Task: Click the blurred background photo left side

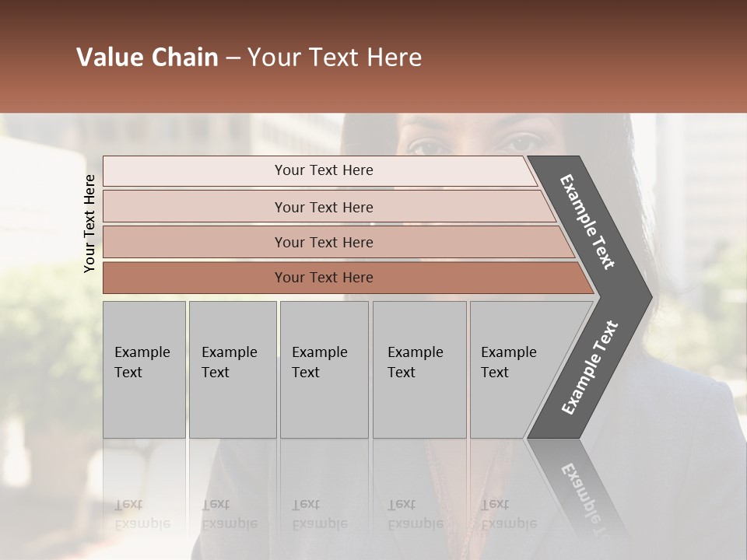Action: 47,334
